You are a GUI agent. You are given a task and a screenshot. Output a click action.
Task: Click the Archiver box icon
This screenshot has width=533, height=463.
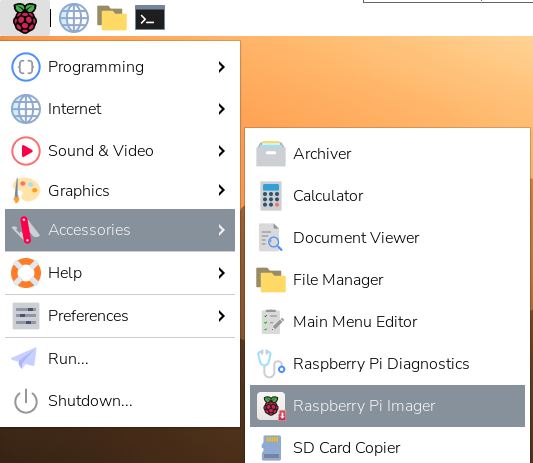[271, 154]
